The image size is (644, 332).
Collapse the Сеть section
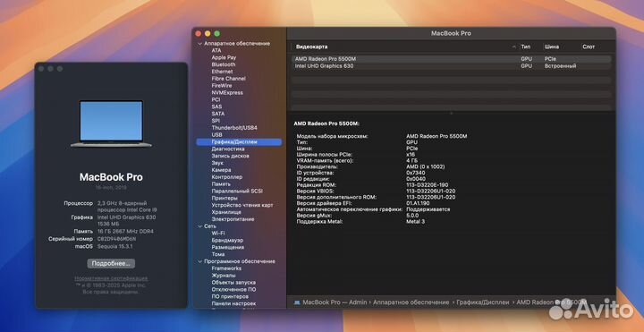pyautogui.click(x=200, y=226)
